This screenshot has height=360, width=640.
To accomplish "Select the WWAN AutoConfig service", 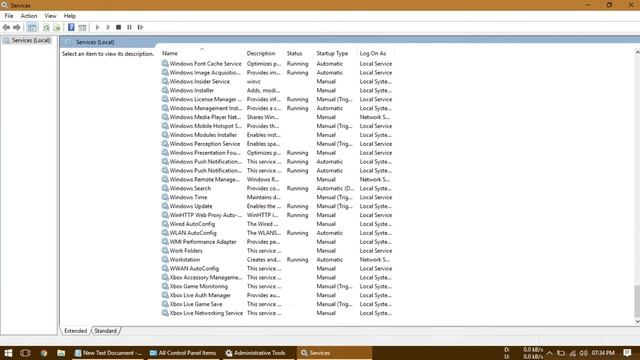I will (277, 269).
